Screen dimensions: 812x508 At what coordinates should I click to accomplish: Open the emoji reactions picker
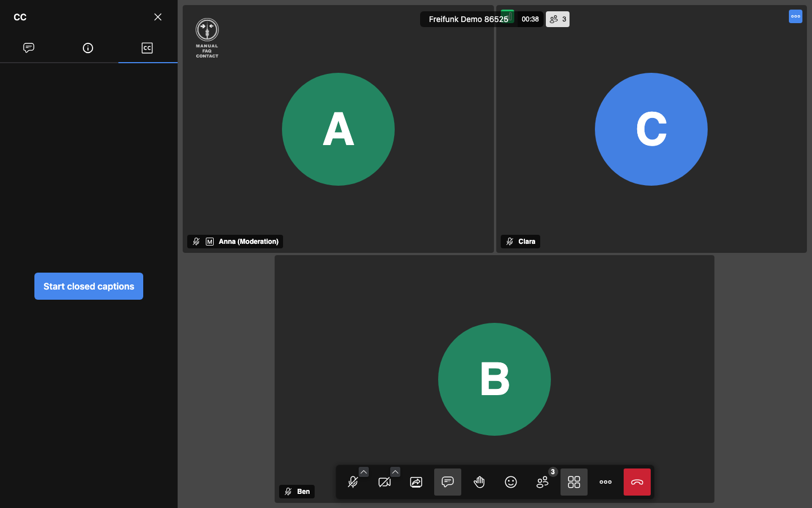(x=511, y=482)
